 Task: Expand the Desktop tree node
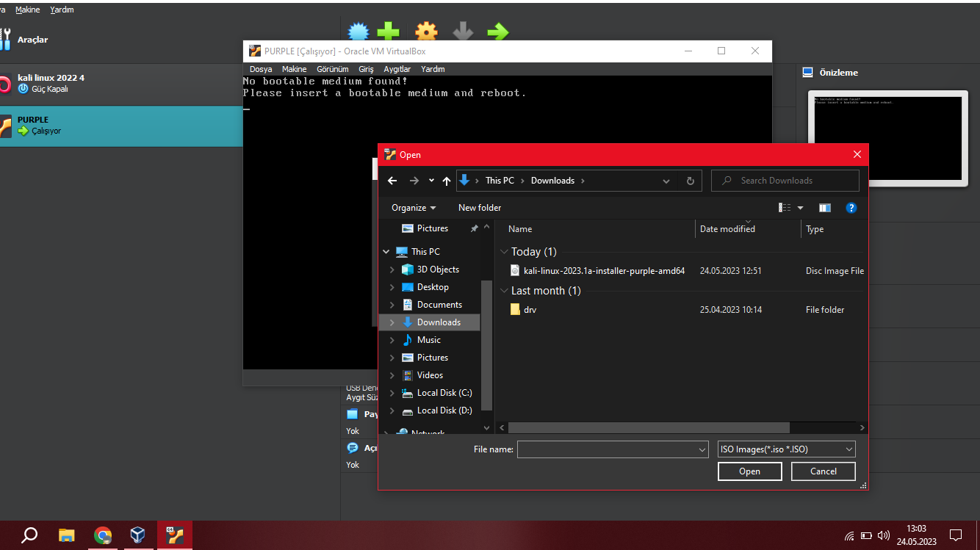392,287
